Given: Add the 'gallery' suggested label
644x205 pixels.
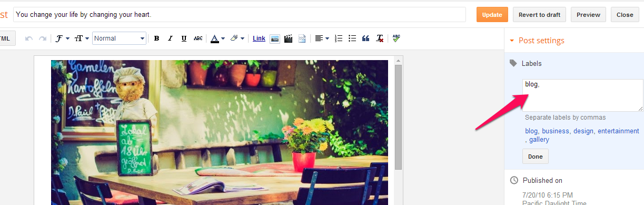Looking at the screenshot, I should pyautogui.click(x=539, y=140).
